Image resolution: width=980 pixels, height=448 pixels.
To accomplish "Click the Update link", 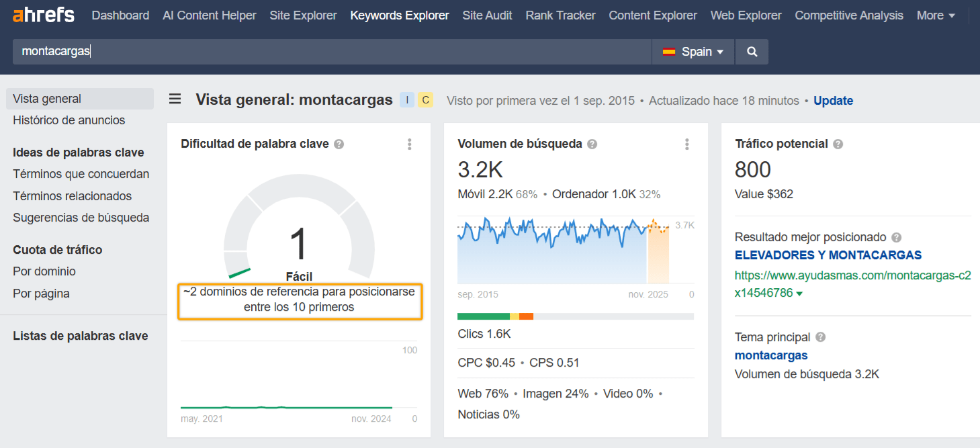I will (833, 100).
